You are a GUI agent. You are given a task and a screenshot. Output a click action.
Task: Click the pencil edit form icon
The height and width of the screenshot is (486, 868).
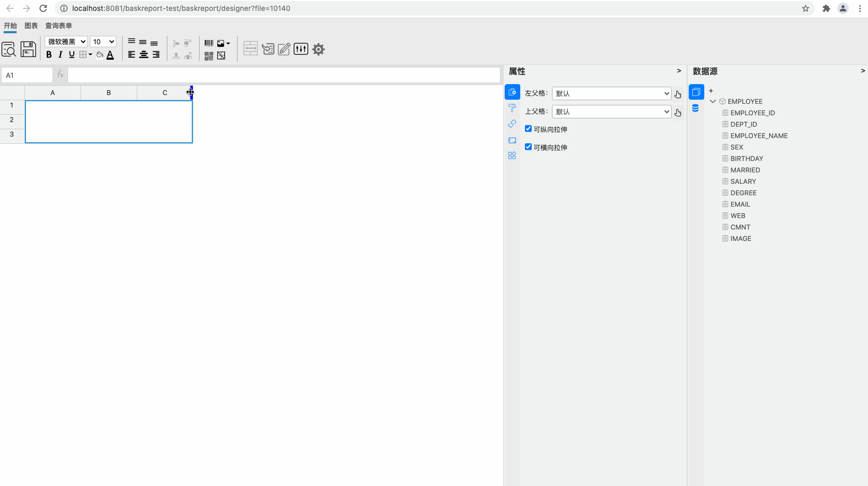(x=284, y=49)
